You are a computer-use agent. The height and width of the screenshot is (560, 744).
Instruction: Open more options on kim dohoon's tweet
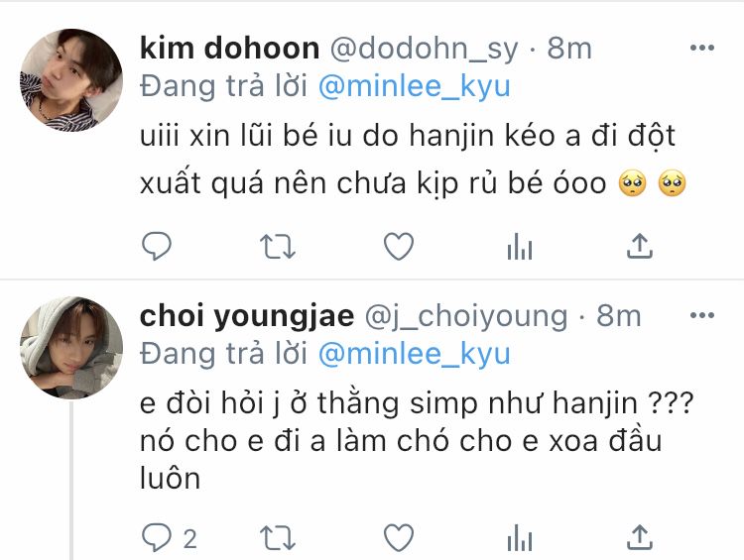coord(702,48)
